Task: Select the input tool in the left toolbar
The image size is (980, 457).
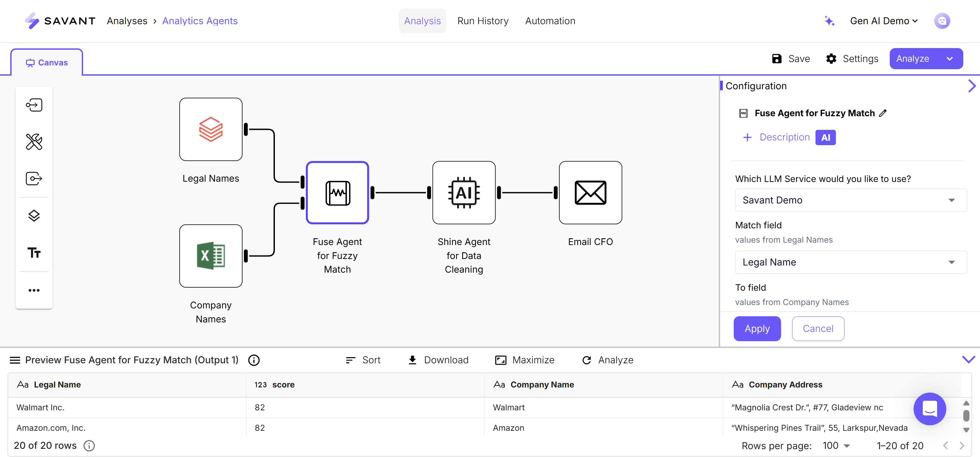Action: tap(34, 105)
